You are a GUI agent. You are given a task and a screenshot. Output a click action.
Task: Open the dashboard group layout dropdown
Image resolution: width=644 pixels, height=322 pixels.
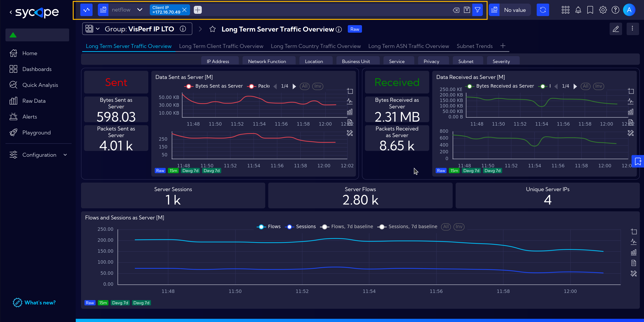point(92,29)
